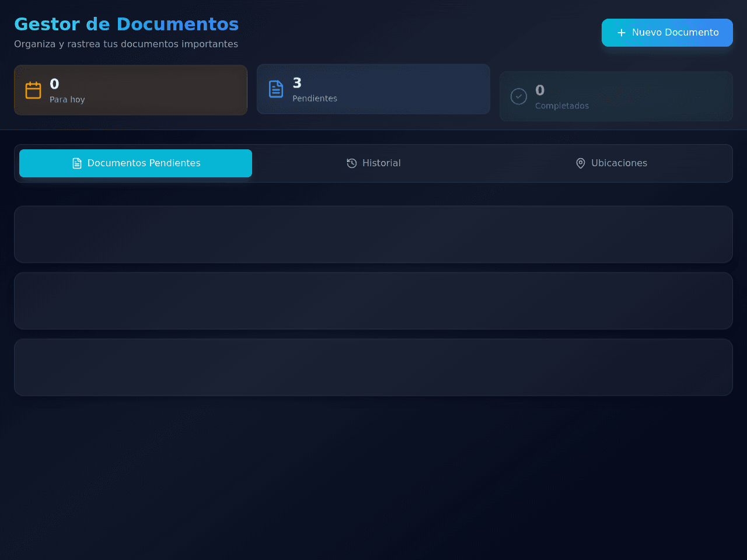This screenshot has width=747, height=560.
Task: Open the Ubicaciones tab
Action: click(611, 163)
